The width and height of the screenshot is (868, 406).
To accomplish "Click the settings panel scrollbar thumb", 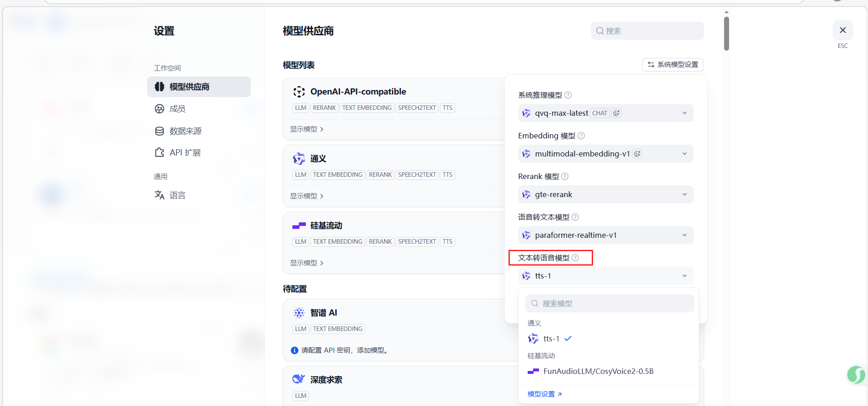I will point(726,33).
